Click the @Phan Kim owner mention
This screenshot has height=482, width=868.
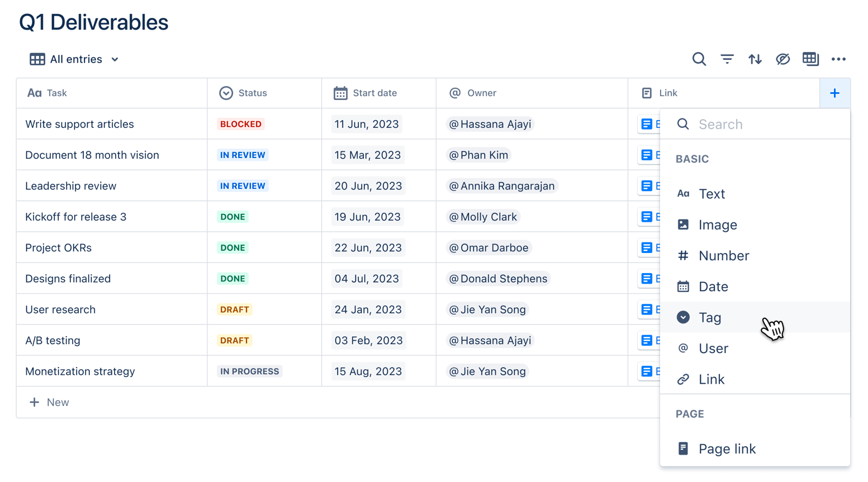(x=478, y=155)
